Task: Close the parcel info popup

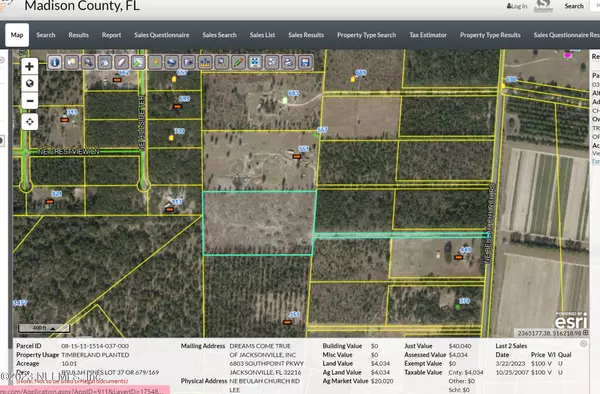Action: 583,344
